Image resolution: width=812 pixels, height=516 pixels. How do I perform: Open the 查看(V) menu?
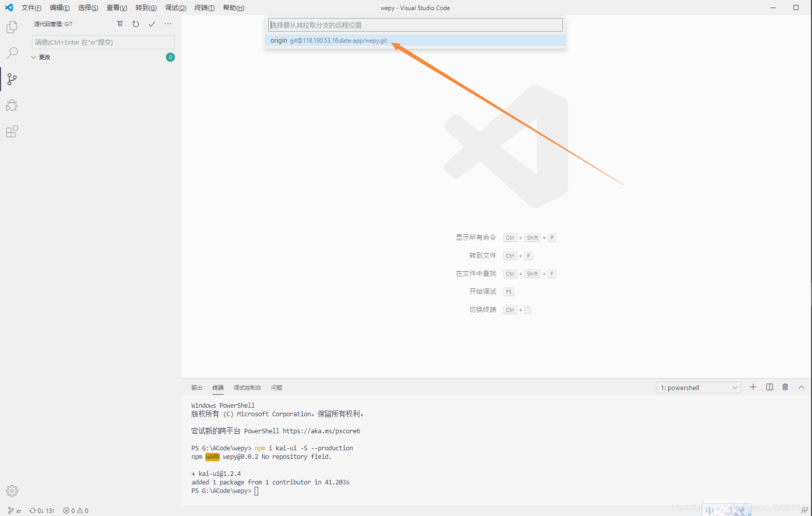117,8
